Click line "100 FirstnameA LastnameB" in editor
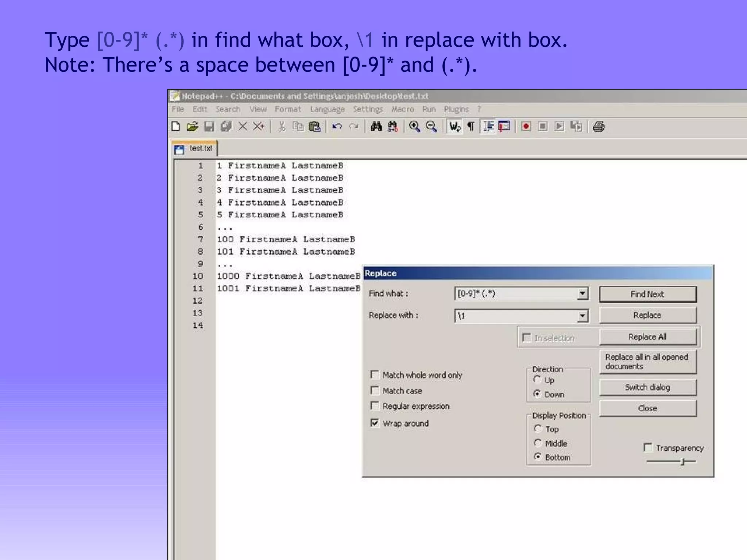 pos(286,240)
